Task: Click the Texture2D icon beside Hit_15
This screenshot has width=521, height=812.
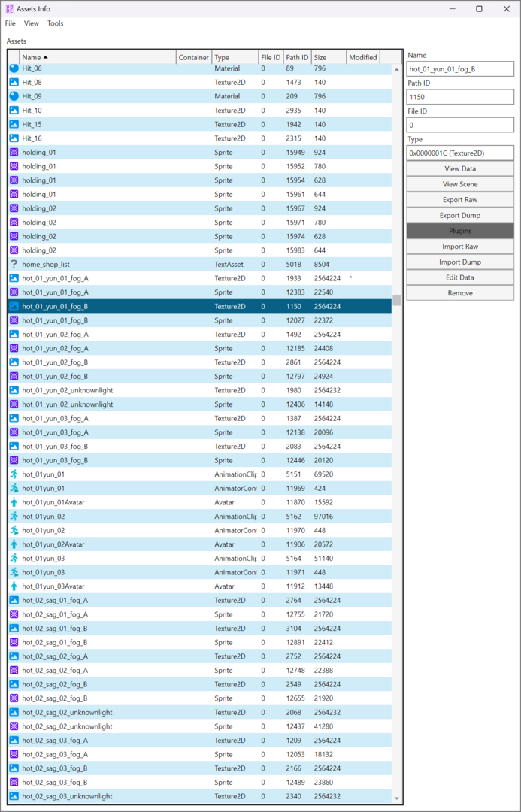Action: tap(14, 124)
